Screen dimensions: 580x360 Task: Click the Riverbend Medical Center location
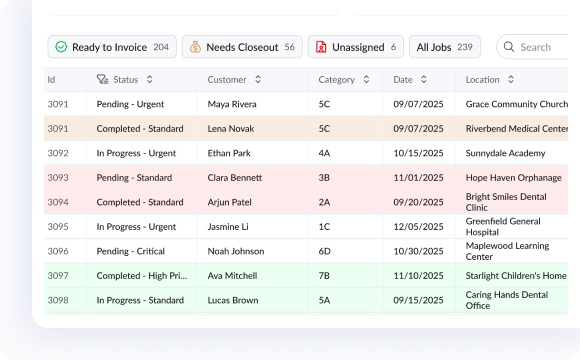point(516,128)
